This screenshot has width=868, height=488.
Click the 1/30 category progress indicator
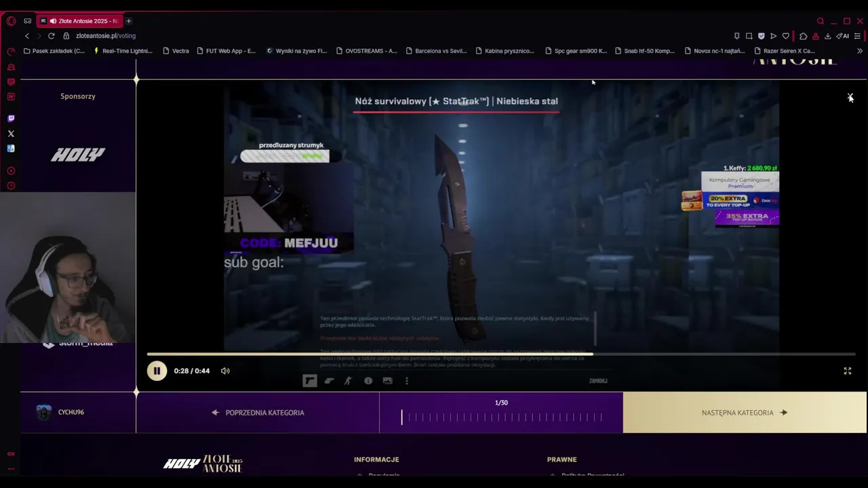[x=501, y=412]
